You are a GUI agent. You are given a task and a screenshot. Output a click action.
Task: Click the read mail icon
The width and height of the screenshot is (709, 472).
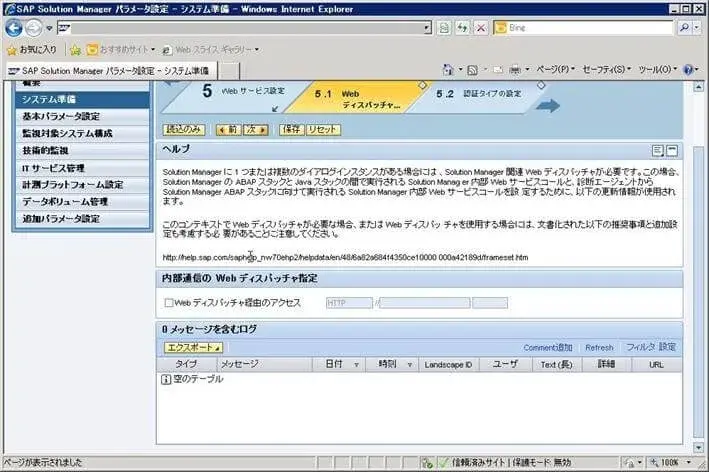(x=498, y=70)
